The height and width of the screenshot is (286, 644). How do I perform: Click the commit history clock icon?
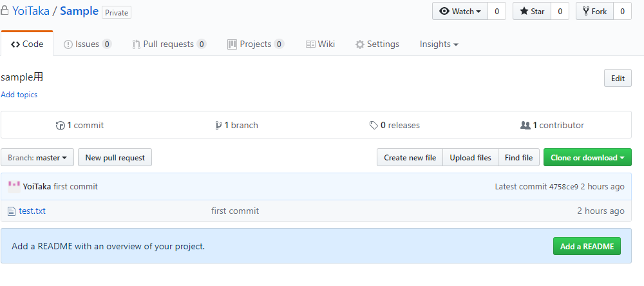(61, 126)
